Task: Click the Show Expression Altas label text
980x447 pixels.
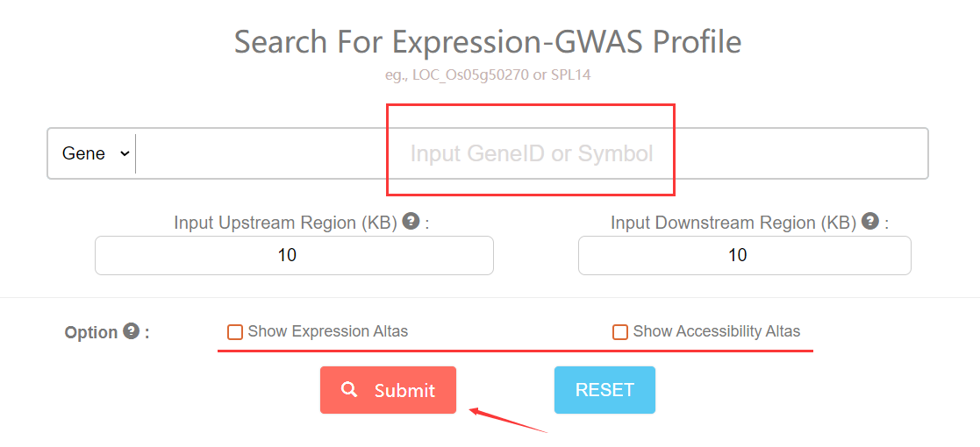Action: tap(327, 331)
